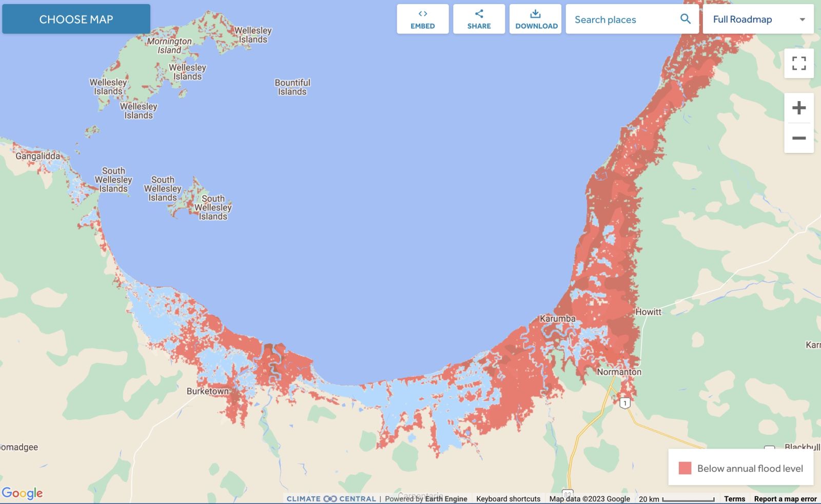Open the Climate Central link
821x504 pixels.
point(331,499)
